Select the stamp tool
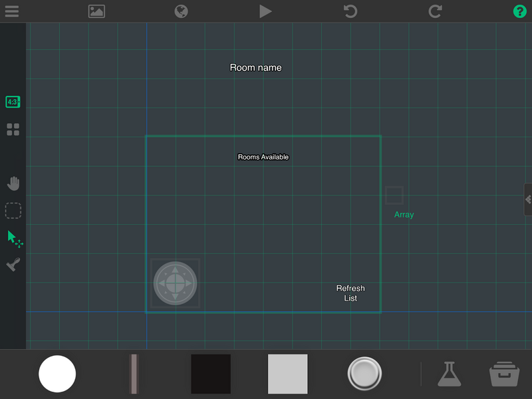The image size is (532, 399). [13, 265]
